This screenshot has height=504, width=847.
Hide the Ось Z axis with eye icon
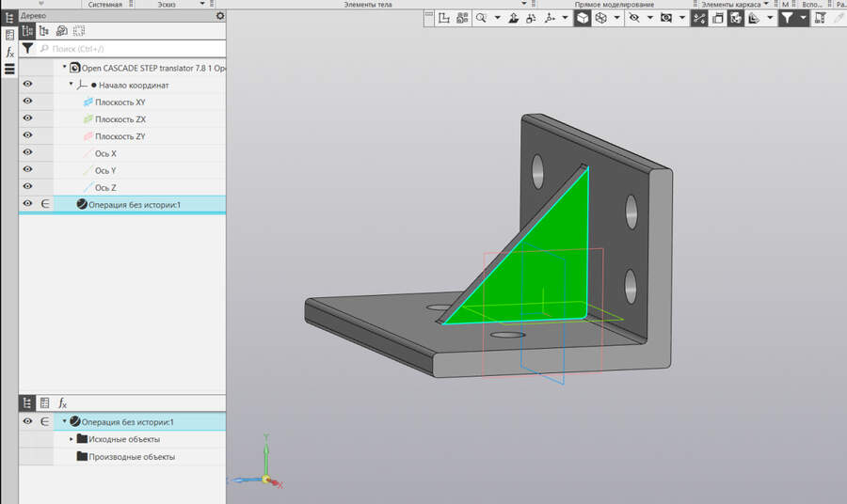[27, 186]
